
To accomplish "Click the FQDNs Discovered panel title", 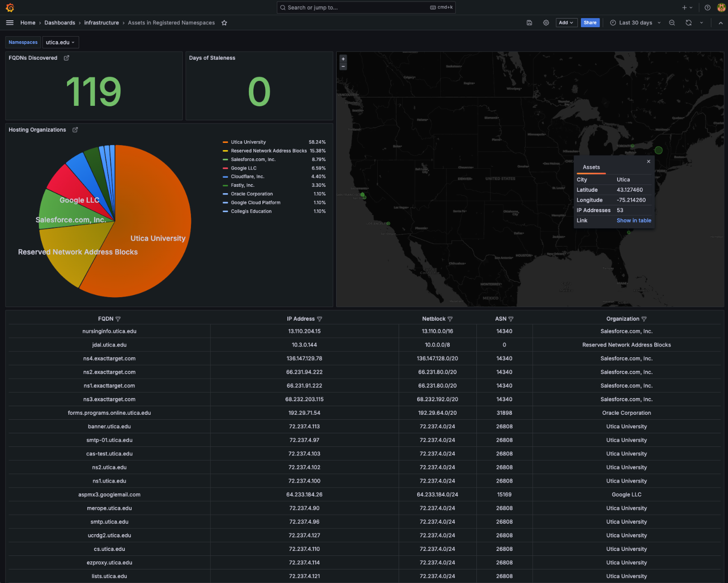I will (x=33, y=58).
